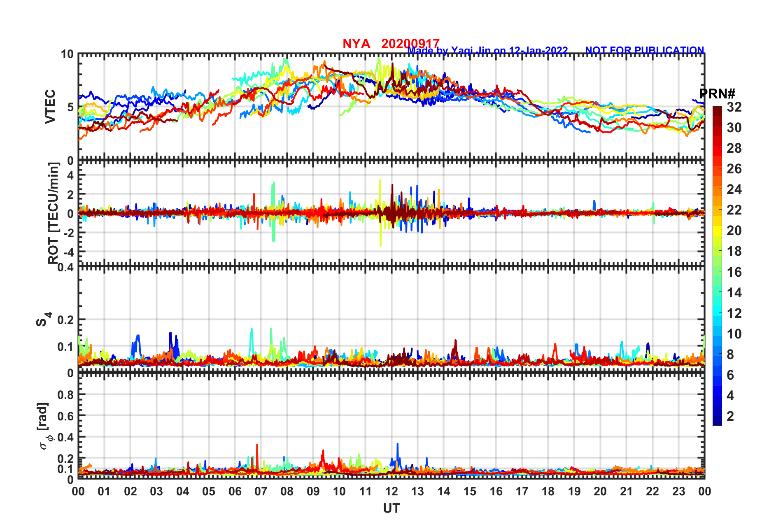Click the "ROT [TECU/min]" y-axis label
This screenshot has height=532, width=783.
click(x=54, y=213)
